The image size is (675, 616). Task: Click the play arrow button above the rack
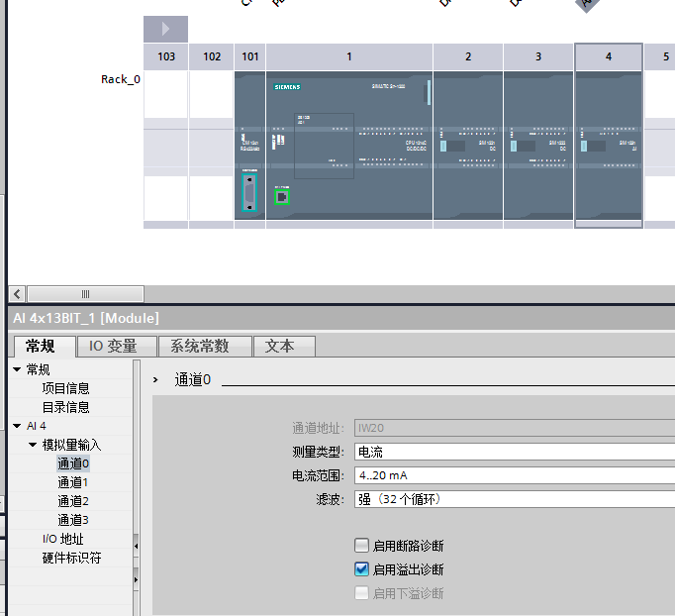point(165,29)
